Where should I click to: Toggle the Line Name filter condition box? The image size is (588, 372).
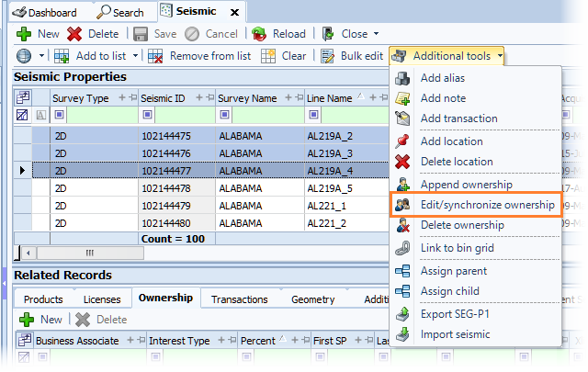pyautogui.click(x=314, y=115)
